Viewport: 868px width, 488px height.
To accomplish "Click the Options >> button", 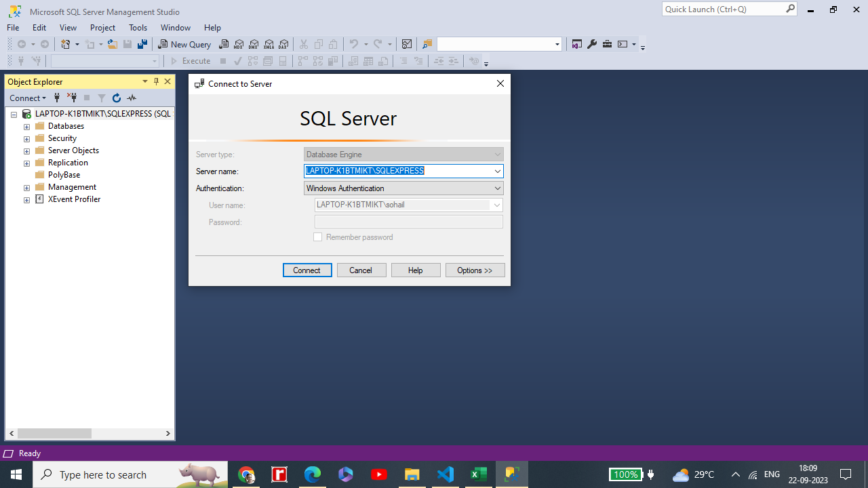I will pyautogui.click(x=475, y=270).
